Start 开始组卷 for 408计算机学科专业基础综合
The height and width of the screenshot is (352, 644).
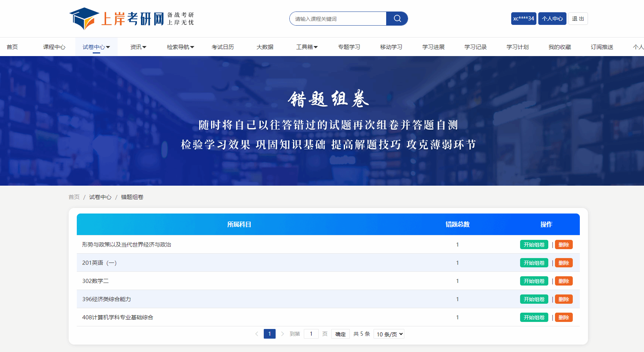534,317
